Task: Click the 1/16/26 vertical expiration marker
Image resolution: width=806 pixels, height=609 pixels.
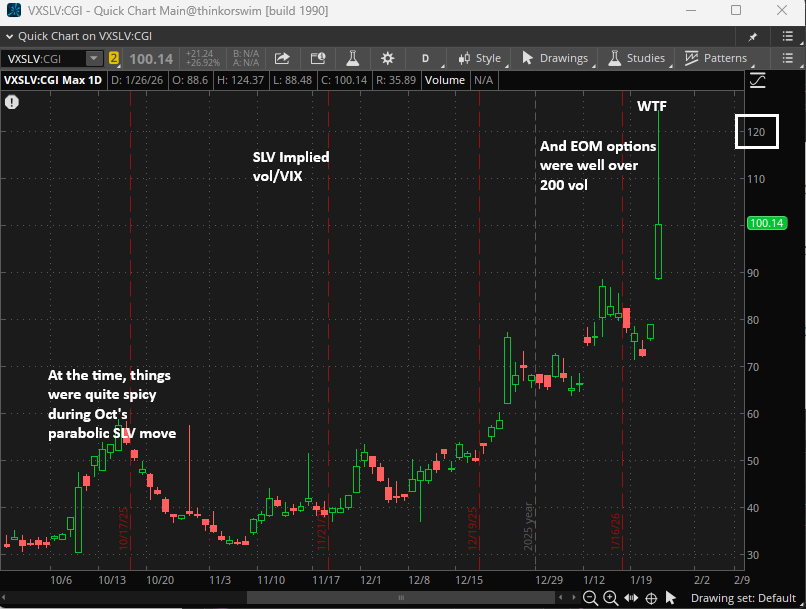Action: point(615,531)
